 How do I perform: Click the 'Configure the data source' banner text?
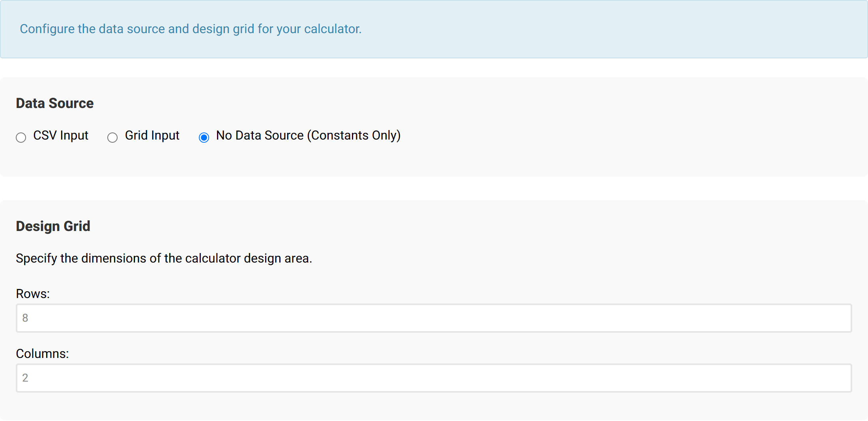point(191,29)
